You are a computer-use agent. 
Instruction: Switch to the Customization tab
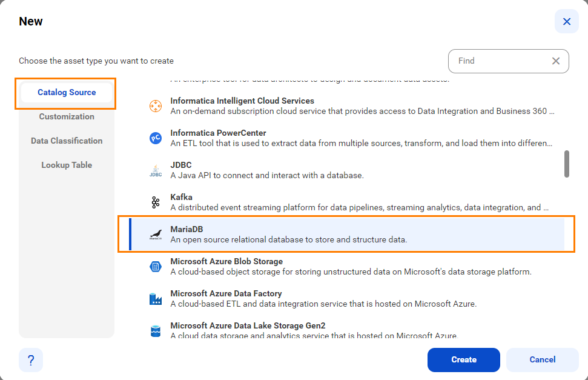pyautogui.click(x=67, y=116)
